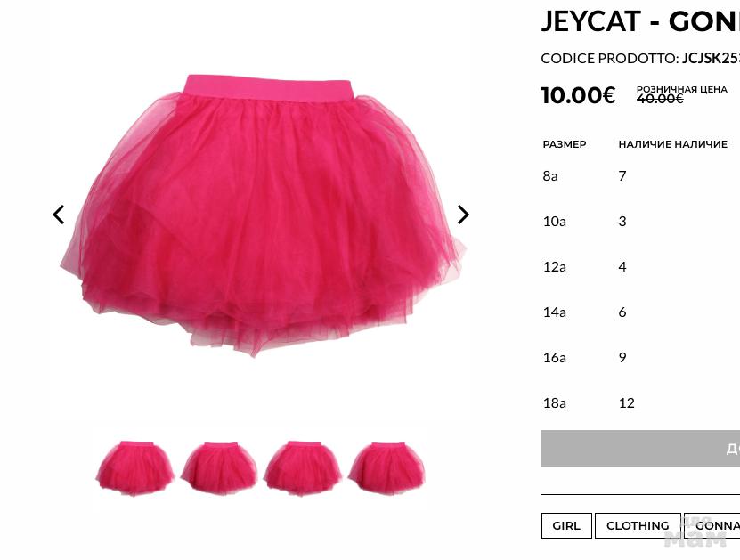Open the third skirt thumbnail

click(x=303, y=467)
